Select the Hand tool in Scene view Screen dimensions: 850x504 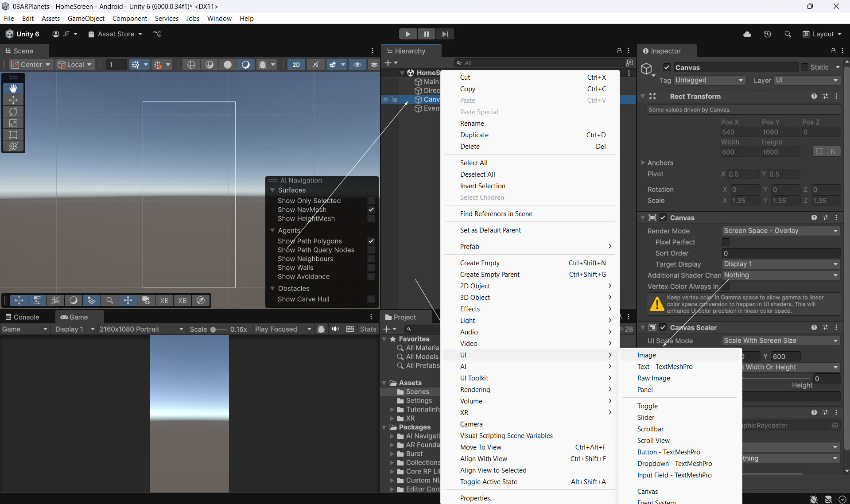pyautogui.click(x=13, y=89)
